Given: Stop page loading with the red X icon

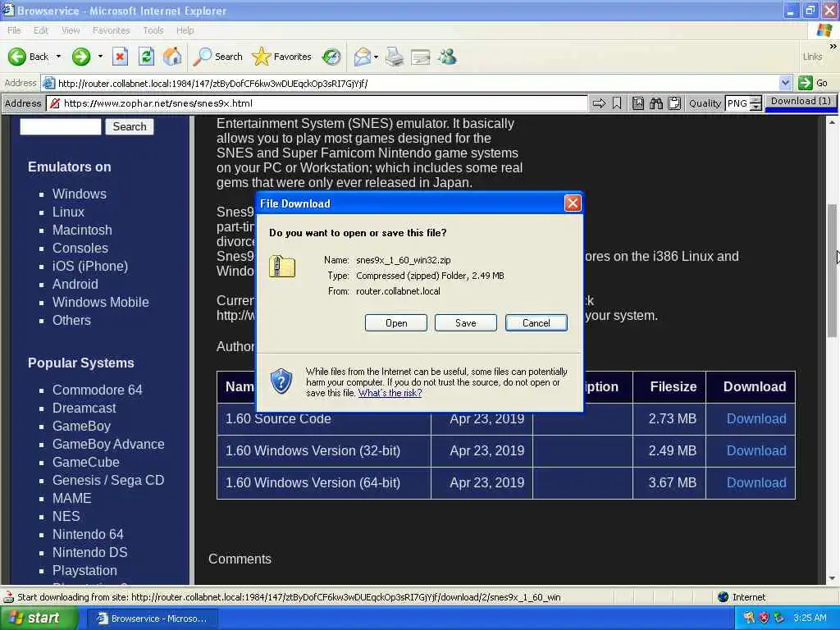Looking at the screenshot, I should pyautogui.click(x=120, y=57).
